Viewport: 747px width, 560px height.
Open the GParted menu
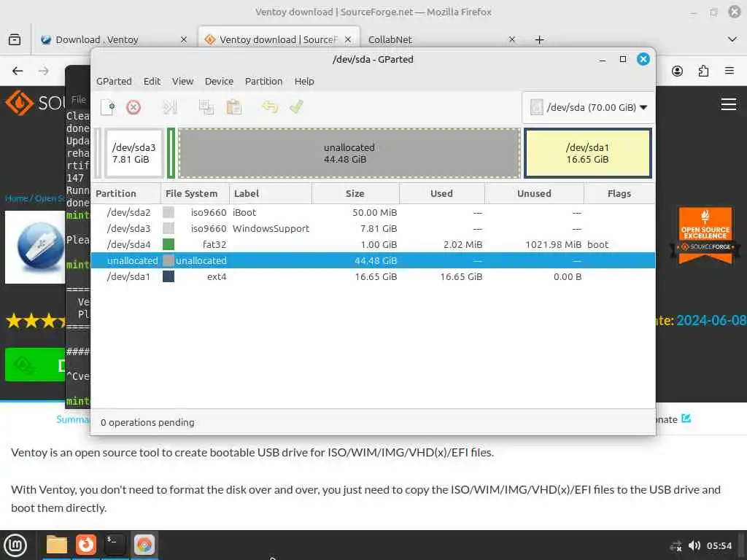pyautogui.click(x=114, y=82)
